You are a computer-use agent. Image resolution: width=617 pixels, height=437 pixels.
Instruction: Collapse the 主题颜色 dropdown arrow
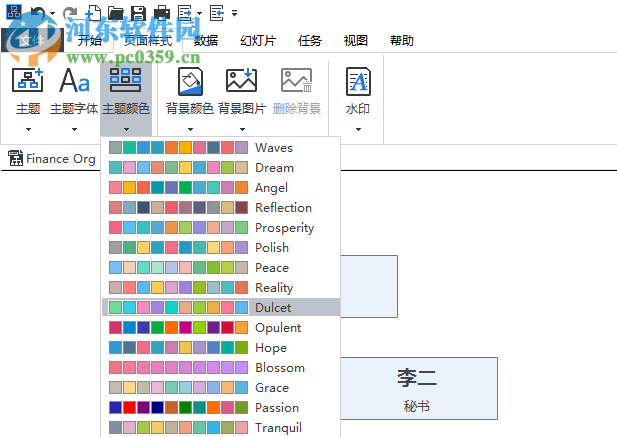pos(126,129)
